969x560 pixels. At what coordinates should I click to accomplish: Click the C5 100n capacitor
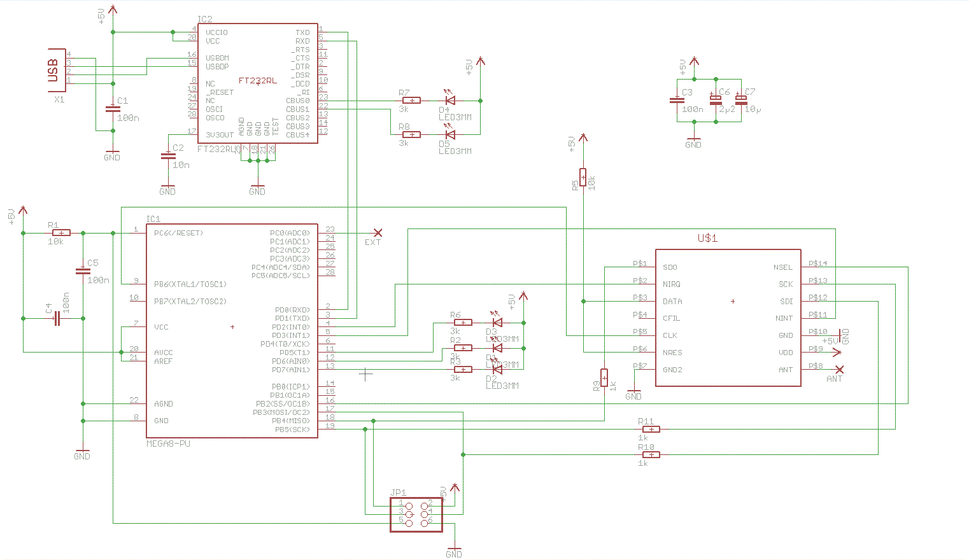[x=83, y=271]
